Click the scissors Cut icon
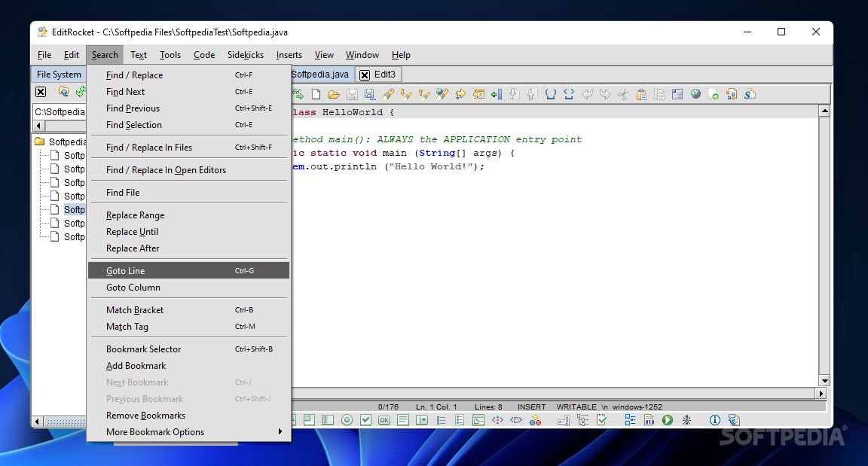Viewport: 868px width, 466px height. pos(623,95)
